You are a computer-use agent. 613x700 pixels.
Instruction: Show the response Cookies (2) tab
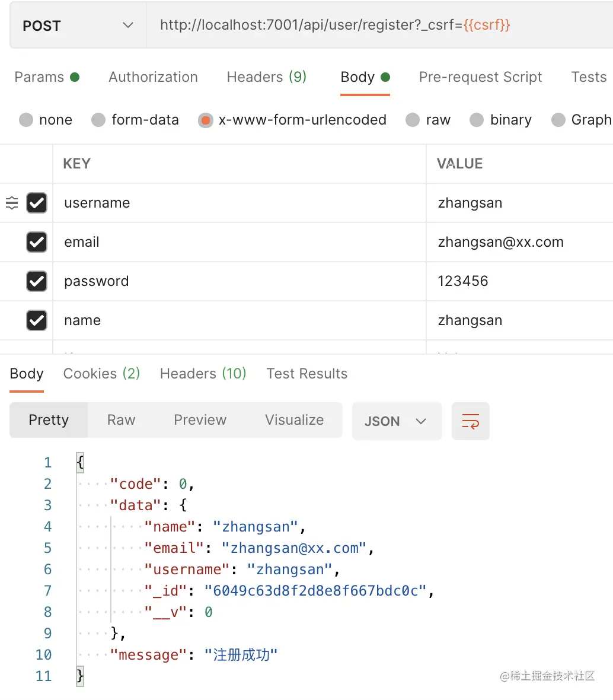[101, 374]
